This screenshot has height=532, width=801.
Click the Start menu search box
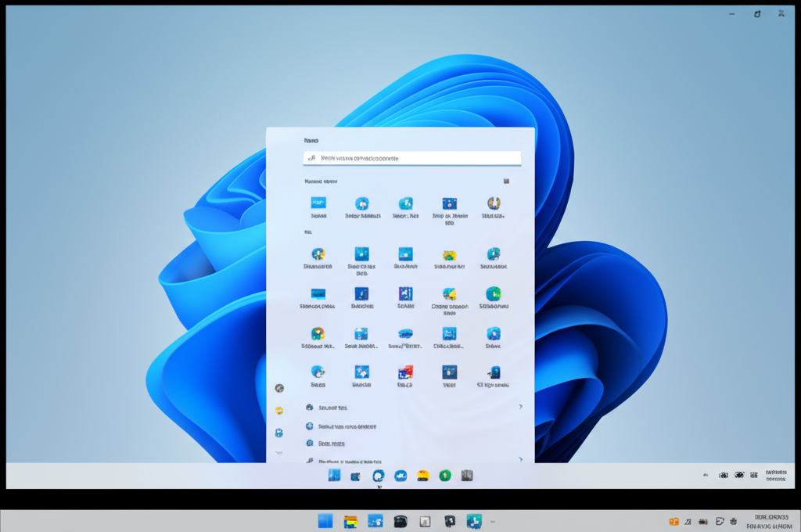coord(411,158)
